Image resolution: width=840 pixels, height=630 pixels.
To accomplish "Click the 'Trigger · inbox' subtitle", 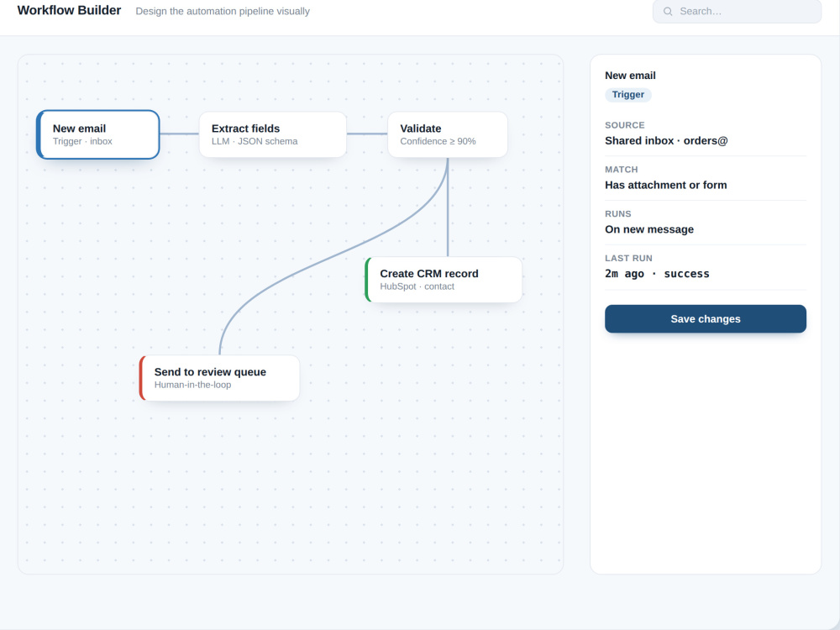I will [x=82, y=141].
